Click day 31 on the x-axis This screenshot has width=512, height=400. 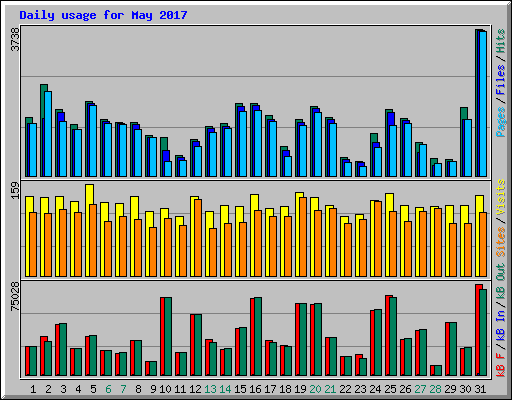tap(480, 389)
